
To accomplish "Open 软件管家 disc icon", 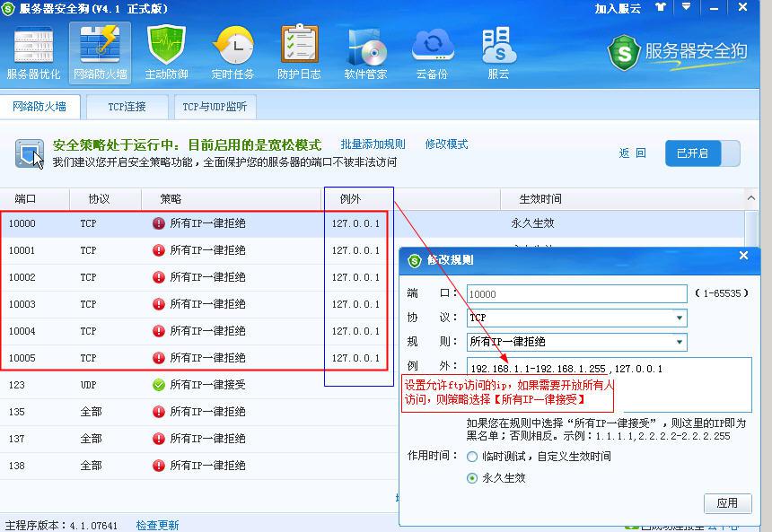I will pyautogui.click(x=366, y=53).
